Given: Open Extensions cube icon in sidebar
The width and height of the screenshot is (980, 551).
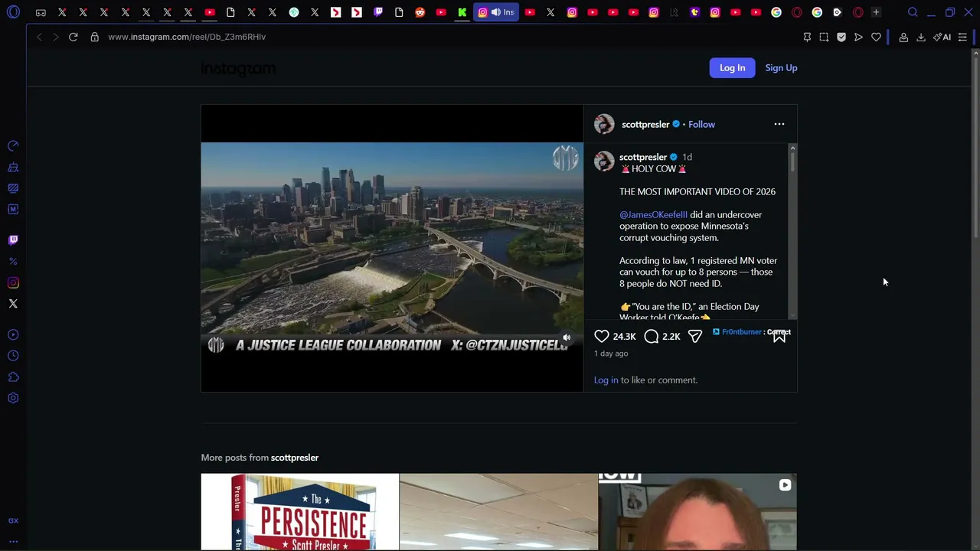Looking at the screenshot, I should [13, 377].
